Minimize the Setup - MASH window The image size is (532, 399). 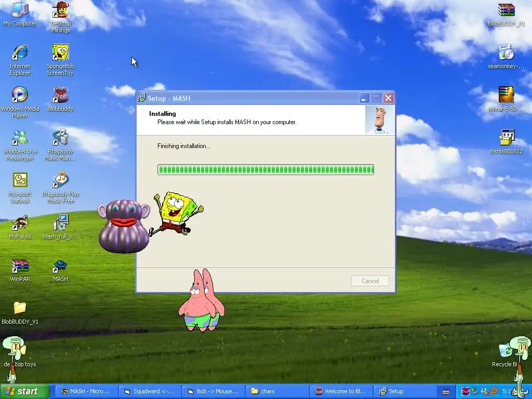pyautogui.click(x=364, y=98)
